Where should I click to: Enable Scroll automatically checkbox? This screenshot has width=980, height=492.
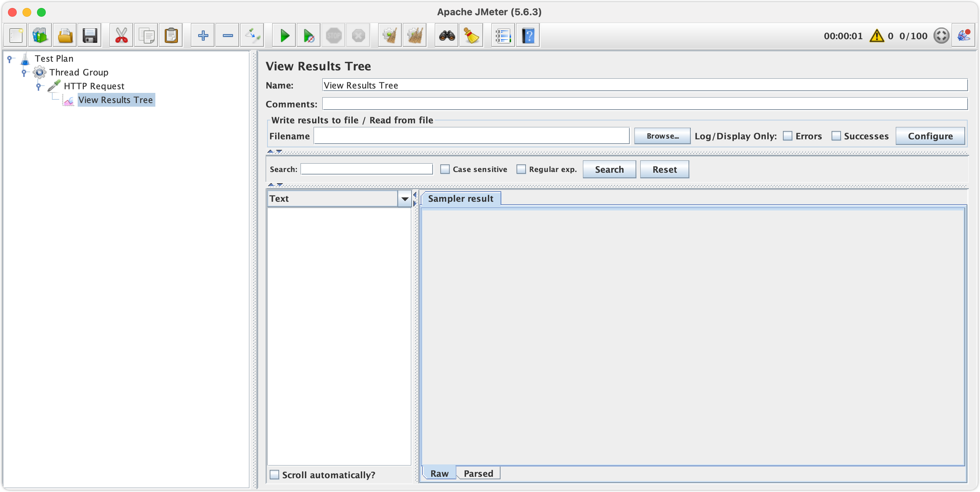pos(274,475)
